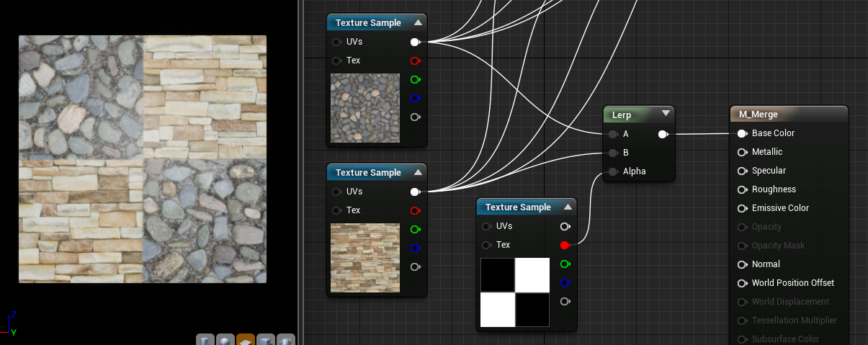Select the cobblestone Texture Sample node title
The image size is (868, 345).
368,23
